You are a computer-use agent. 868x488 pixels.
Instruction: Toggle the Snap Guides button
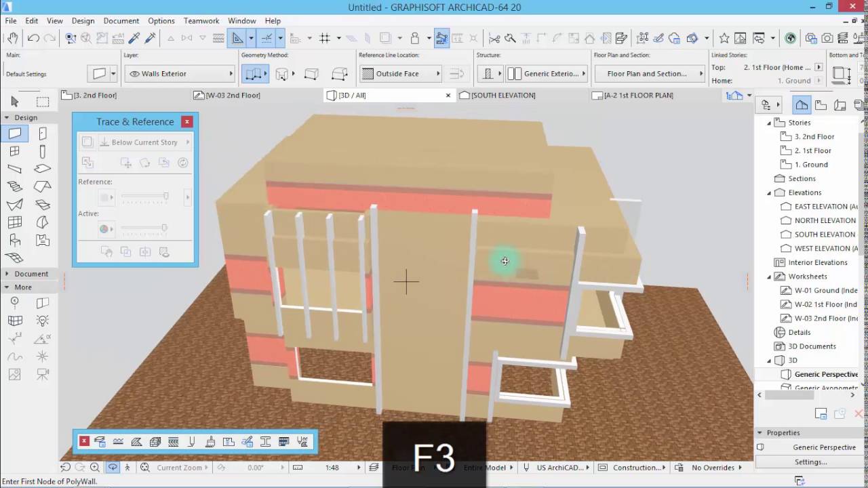tap(267, 38)
